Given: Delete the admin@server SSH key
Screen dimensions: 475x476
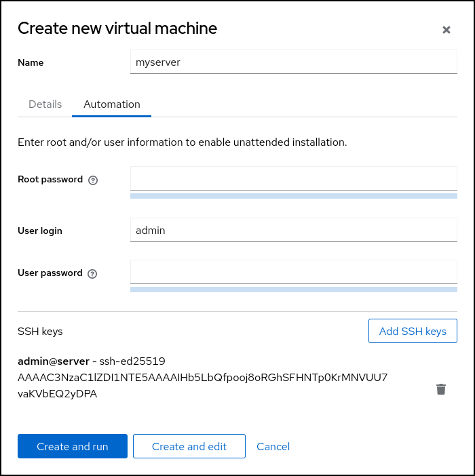Looking at the screenshot, I should (x=441, y=389).
